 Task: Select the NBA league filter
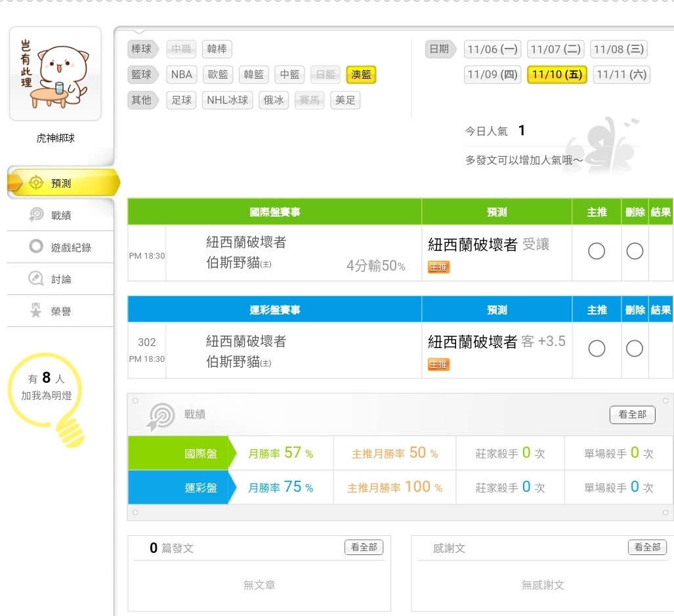coord(182,74)
